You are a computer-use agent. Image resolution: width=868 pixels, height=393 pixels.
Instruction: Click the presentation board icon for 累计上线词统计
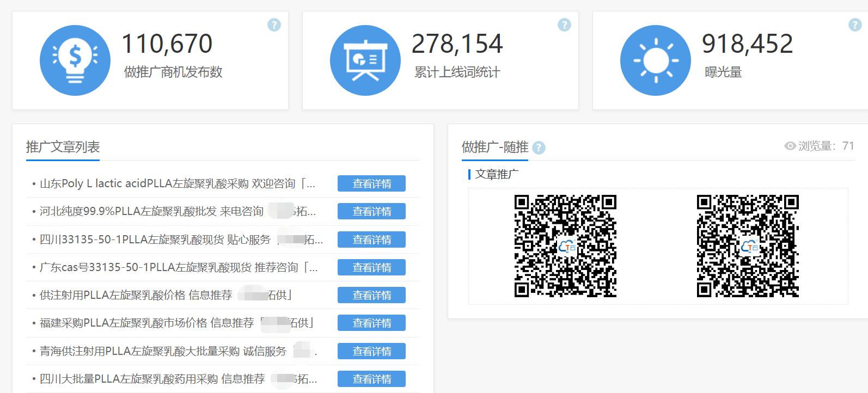pyautogui.click(x=365, y=60)
